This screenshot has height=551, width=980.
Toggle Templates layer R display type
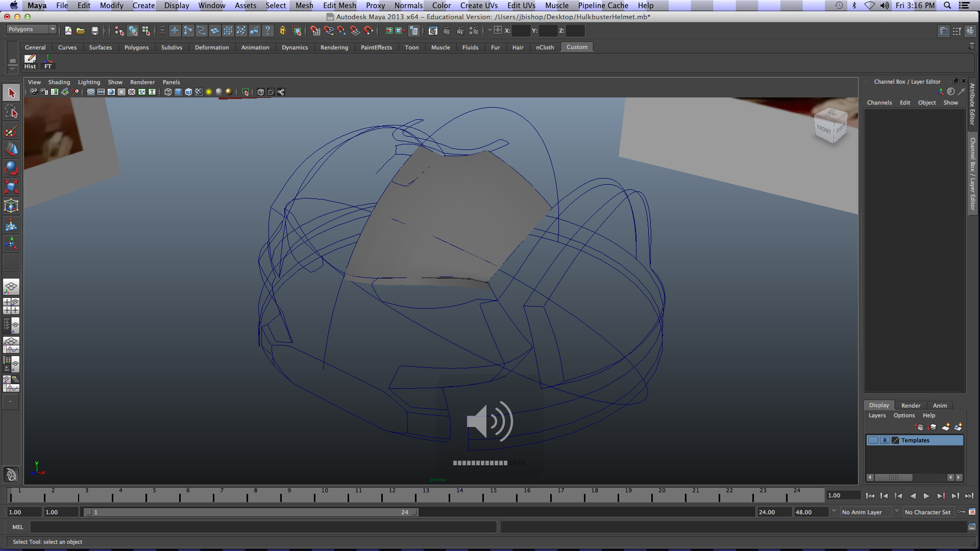[885, 440]
